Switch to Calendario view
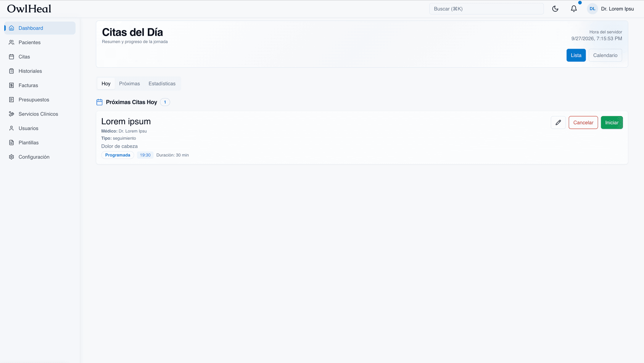The height and width of the screenshot is (363, 644). [x=605, y=55]
